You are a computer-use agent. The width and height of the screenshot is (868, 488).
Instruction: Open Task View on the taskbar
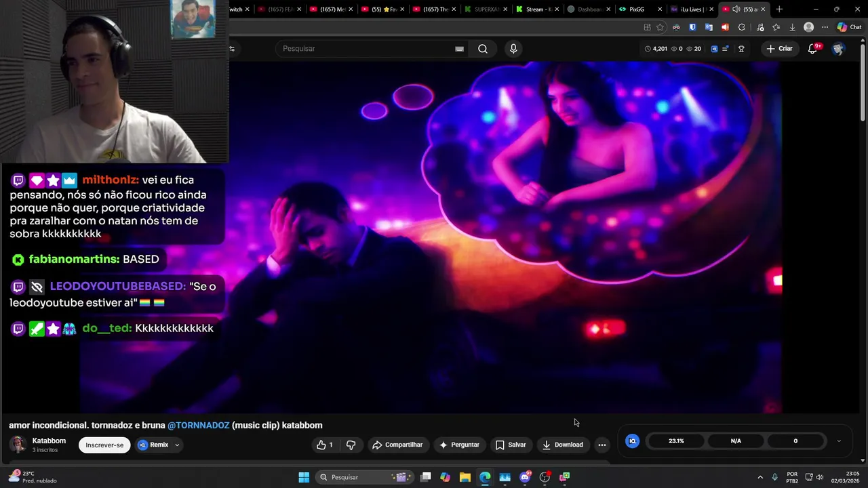coord(425,477)
